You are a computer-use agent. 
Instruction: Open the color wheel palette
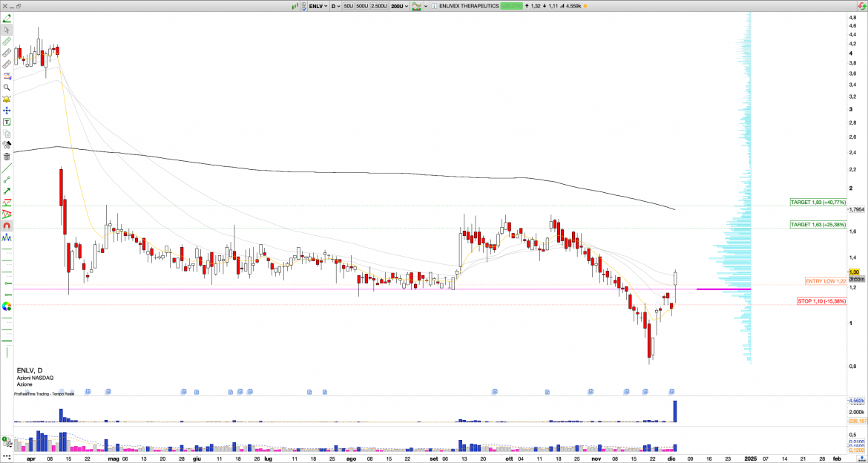7,306
